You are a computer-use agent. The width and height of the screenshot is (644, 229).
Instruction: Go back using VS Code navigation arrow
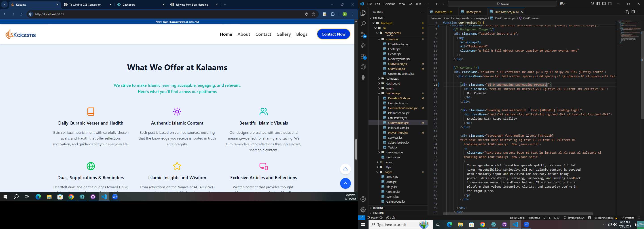tap(437, 4)
